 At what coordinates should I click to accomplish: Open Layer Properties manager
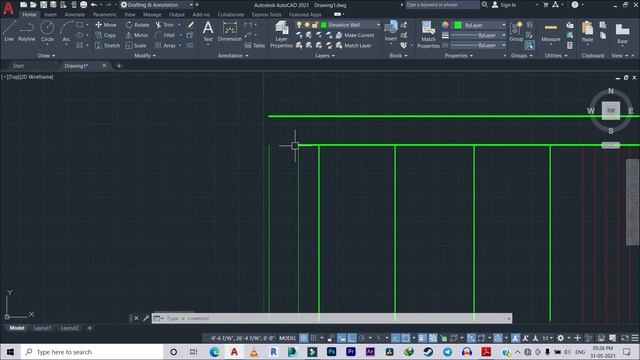click(281, 34)
